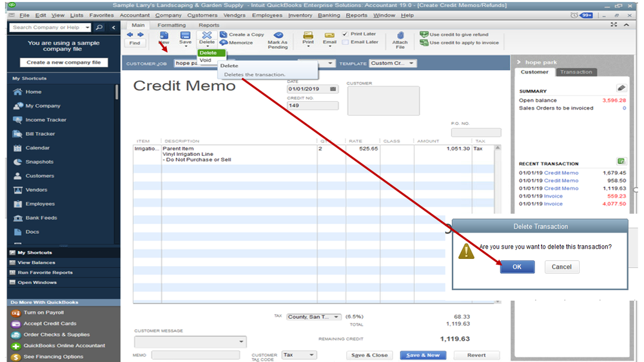Click Turn on Payroll
Viewport: 644px width, 362px height.
coord(44,312)
